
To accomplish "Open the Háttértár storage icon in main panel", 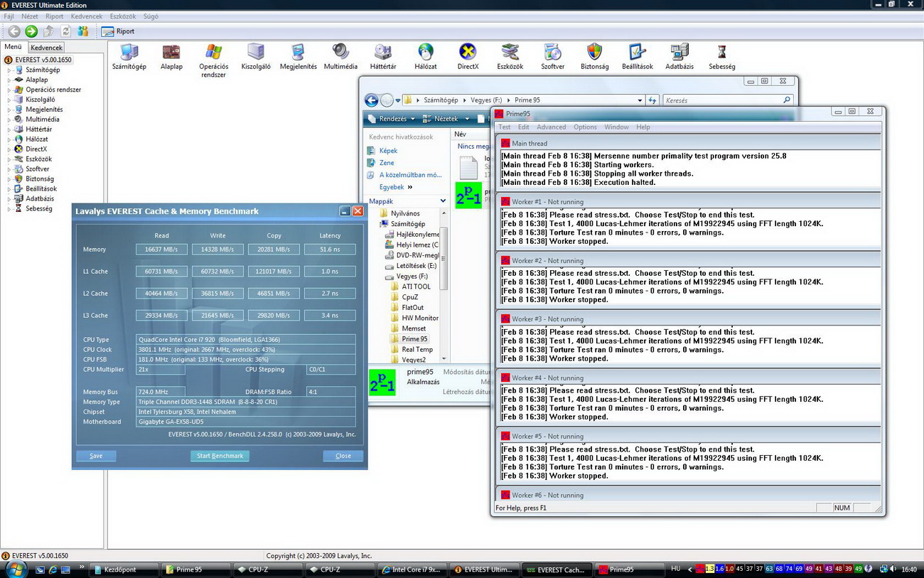I will point(383,57).
